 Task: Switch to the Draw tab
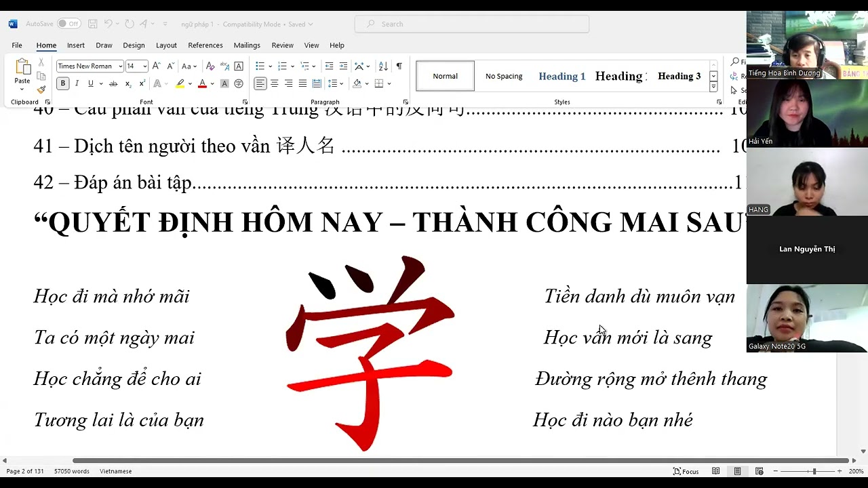coord(104,45)
